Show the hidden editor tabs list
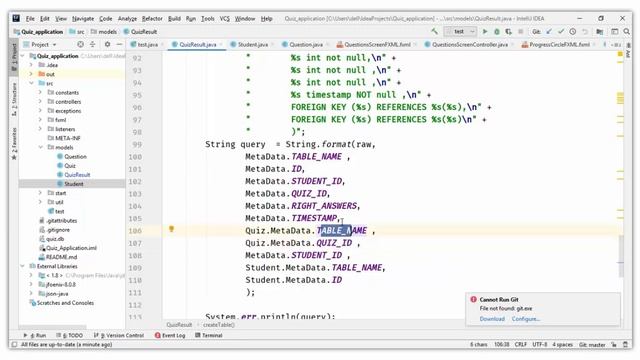Screen dimensions: 640x360 (x=617, y=44)
